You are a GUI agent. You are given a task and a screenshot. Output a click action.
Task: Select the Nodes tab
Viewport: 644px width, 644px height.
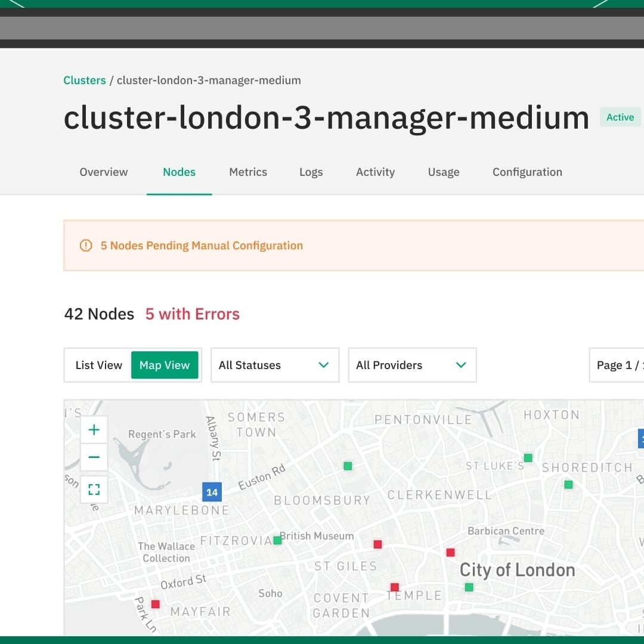[x=179, y=172]
